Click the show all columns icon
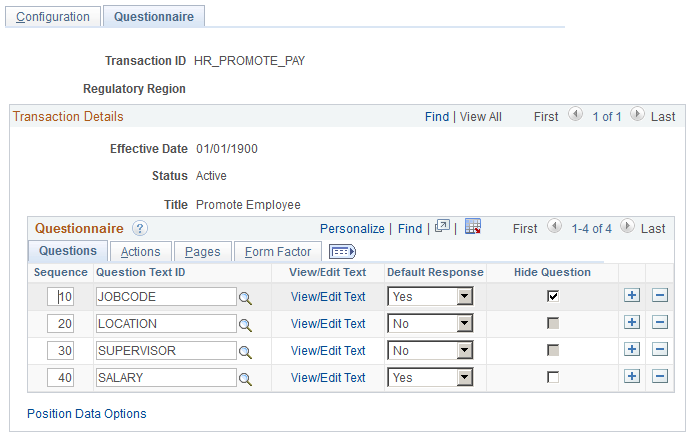The width and height of the screenshot is (695, 439). (x=342, y=252)
